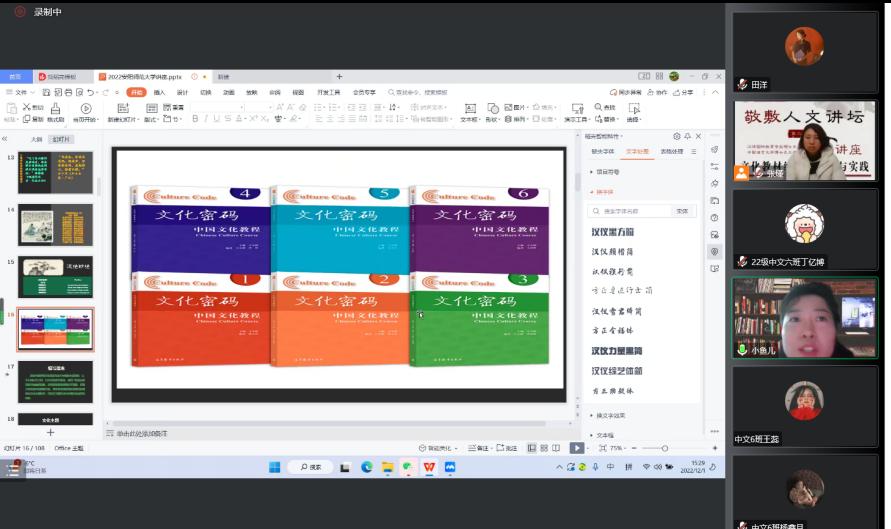Click the 分享 share button
This screenshot has width=891, height=529.
coord(683,92)
